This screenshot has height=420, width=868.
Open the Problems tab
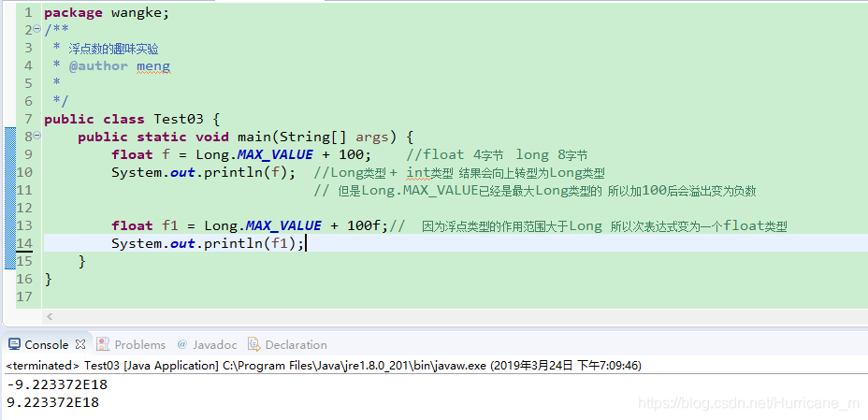click(132, 345)
